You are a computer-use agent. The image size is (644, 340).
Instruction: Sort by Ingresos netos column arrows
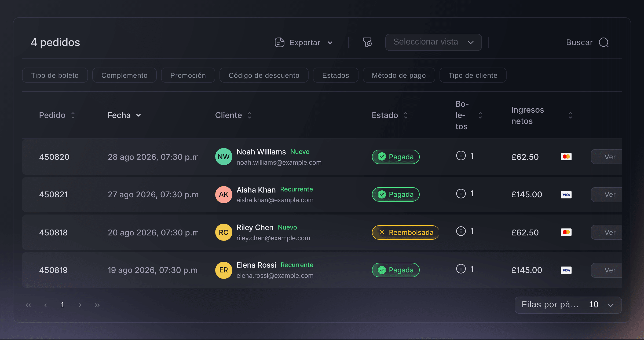click(570, 115)
